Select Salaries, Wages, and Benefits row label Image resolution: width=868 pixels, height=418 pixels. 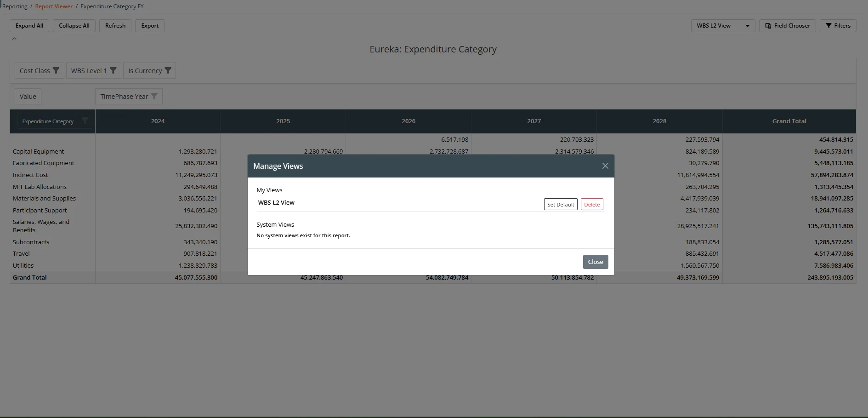click(41, 226)
